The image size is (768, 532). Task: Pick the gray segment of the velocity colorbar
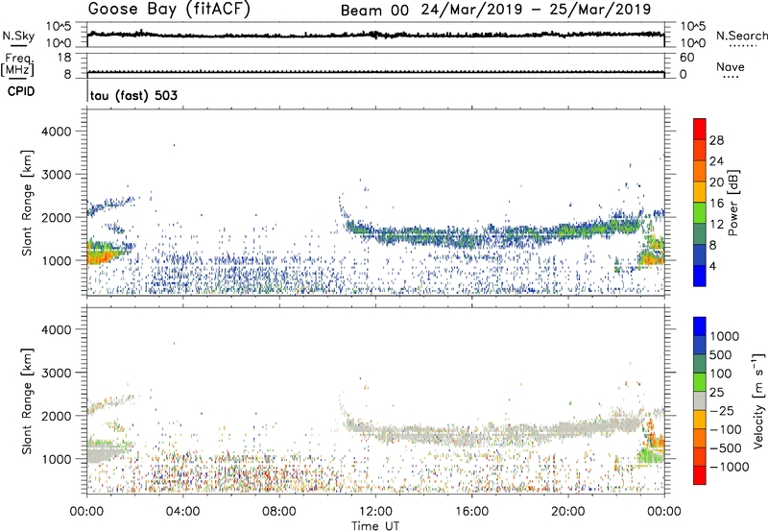point(700,401)
